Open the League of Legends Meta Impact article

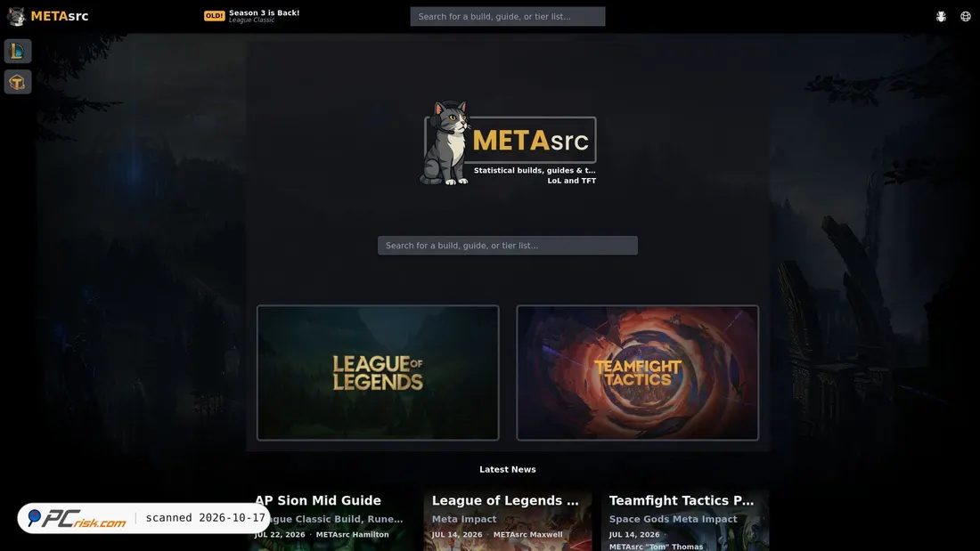pos(508,519)
